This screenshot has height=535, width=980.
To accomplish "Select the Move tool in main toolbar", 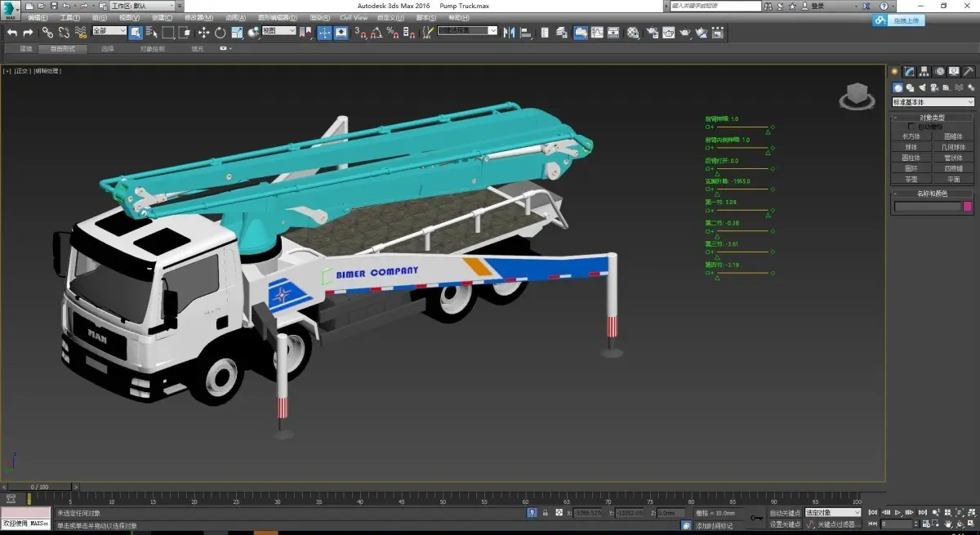I will click(x=203, y=33).
